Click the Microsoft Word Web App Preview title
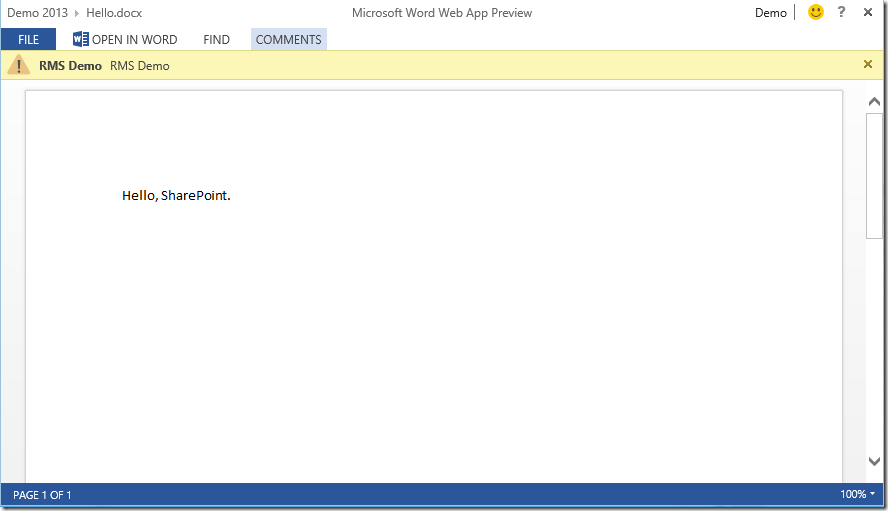The width and height of the screenshot is (888, 511). [442, 13]
